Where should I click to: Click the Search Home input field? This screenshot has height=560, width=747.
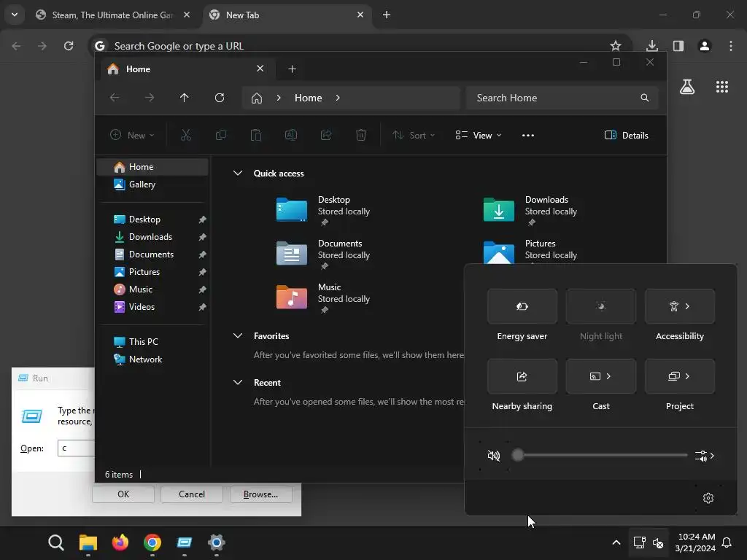(562, 98)
